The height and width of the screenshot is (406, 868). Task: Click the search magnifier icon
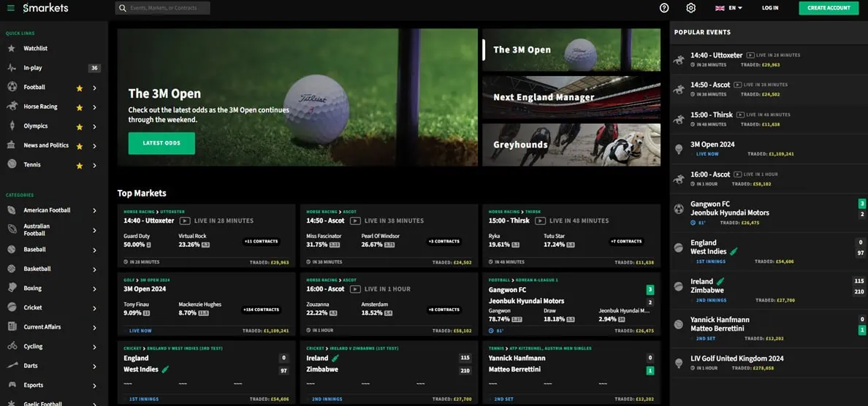pos(123,8)
